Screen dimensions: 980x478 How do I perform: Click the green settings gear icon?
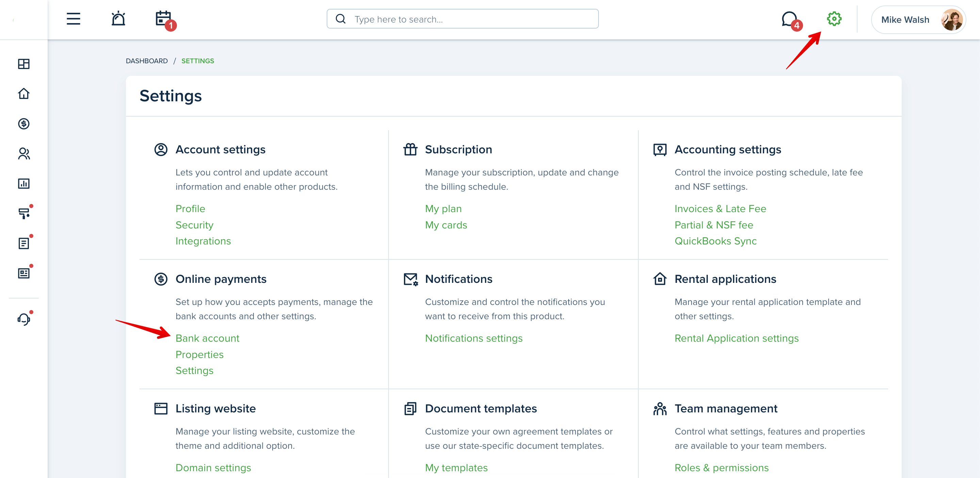[x=834, y=19]
